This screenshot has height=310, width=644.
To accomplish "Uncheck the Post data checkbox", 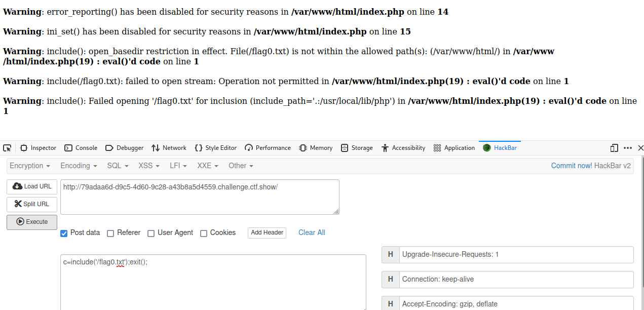I will [64, 233].
